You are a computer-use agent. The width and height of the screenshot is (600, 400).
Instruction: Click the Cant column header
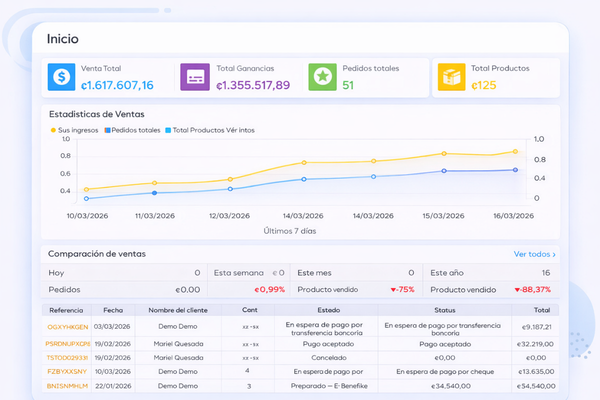pos(249,310)
